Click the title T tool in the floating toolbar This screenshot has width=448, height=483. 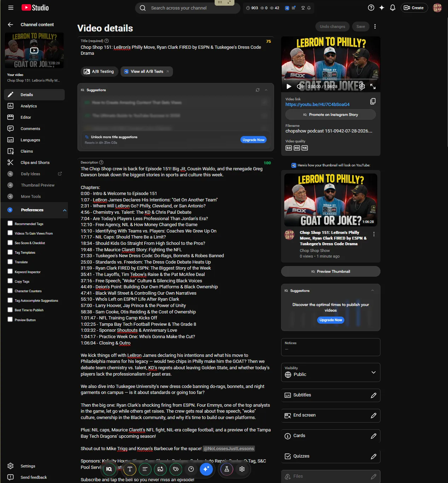[x=130, y=469]
